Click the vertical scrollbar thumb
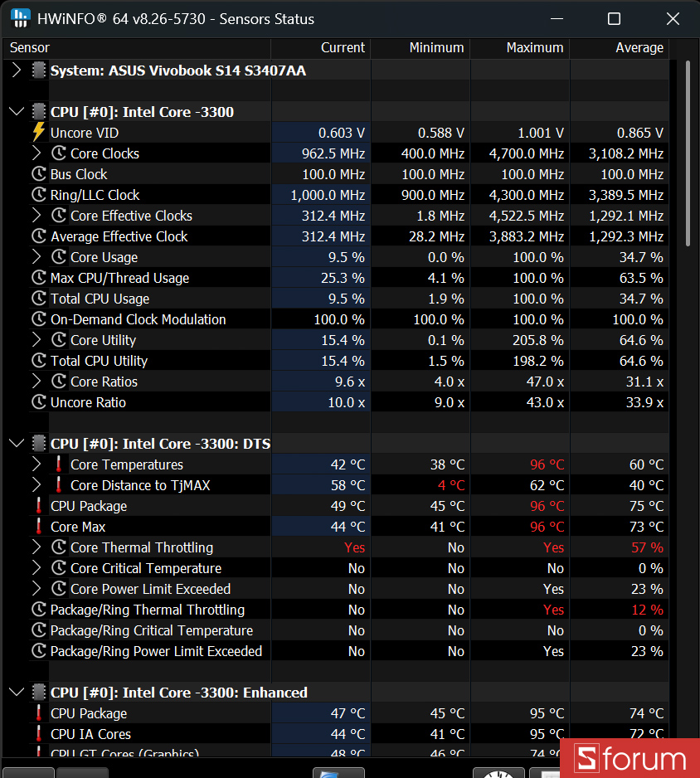The width and height of the screenshot is (700, 778). 688,153
